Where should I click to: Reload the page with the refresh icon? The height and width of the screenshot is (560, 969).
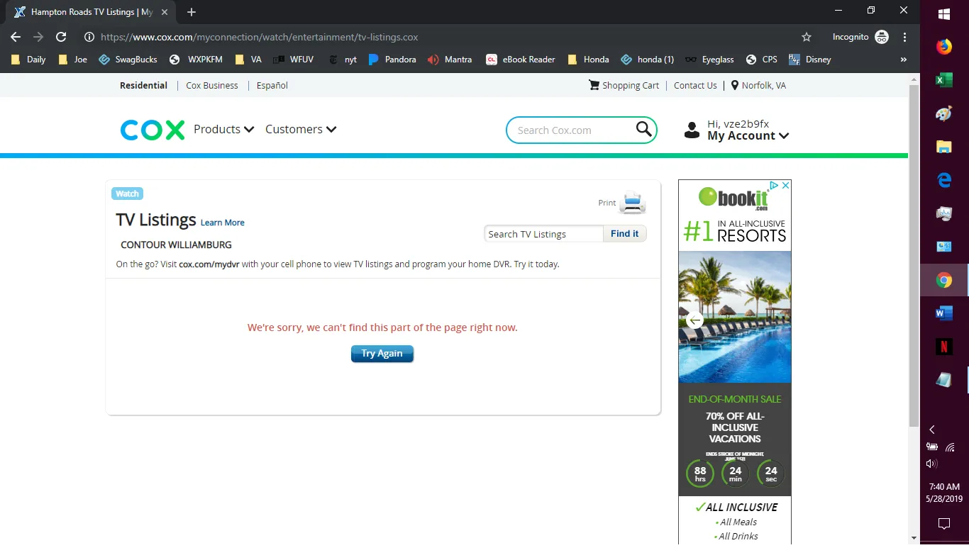click(61, 37)
